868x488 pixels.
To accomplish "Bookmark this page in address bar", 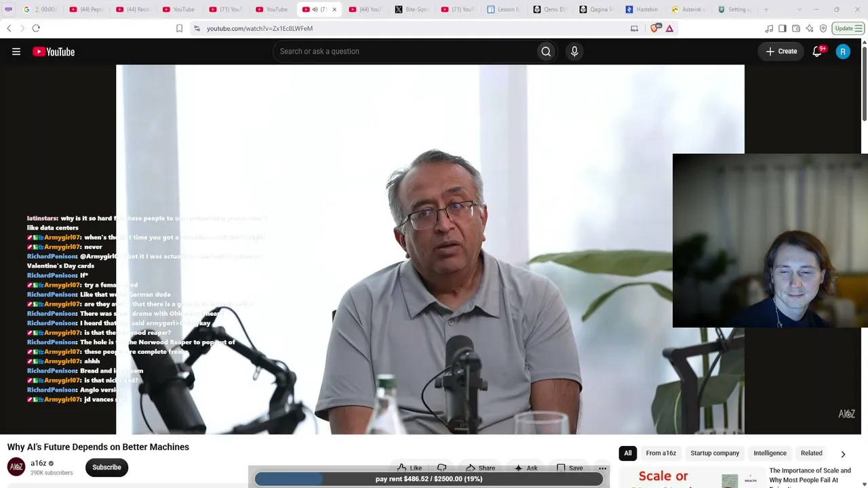I will click(179, 28).
